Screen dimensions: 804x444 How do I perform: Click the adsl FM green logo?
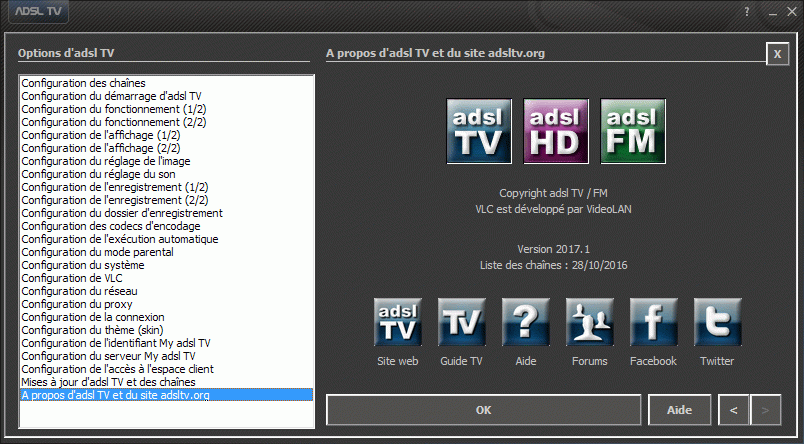(633, 131)
